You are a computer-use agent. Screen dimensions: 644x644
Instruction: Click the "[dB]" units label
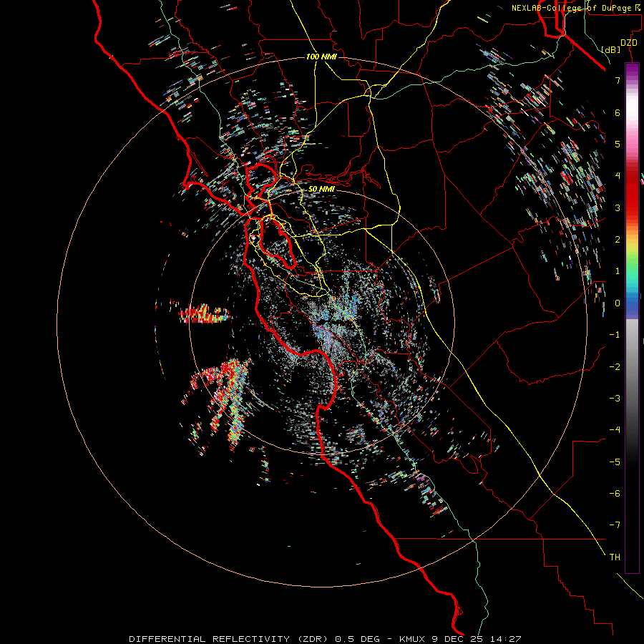point(611,49)
